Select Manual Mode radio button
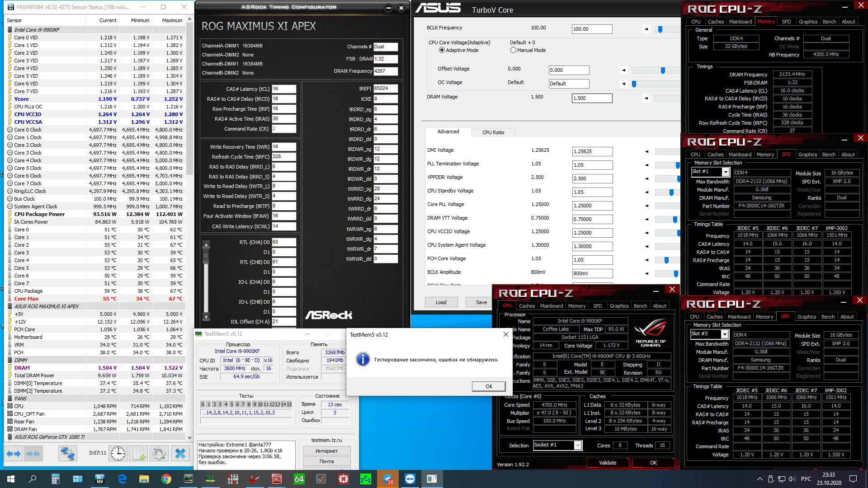The width and height of the screenshot is (868, 488). 513,50
